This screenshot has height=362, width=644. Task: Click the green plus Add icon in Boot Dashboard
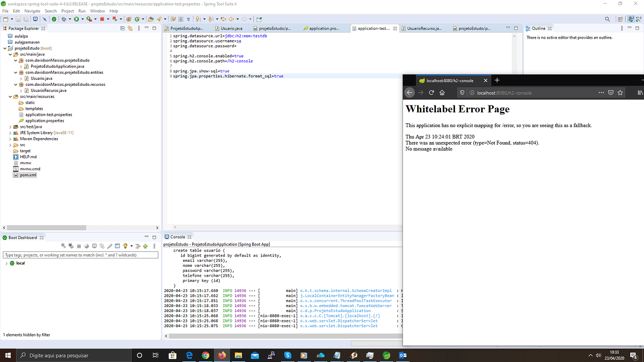pyautogui.click(x=145, y=246)
